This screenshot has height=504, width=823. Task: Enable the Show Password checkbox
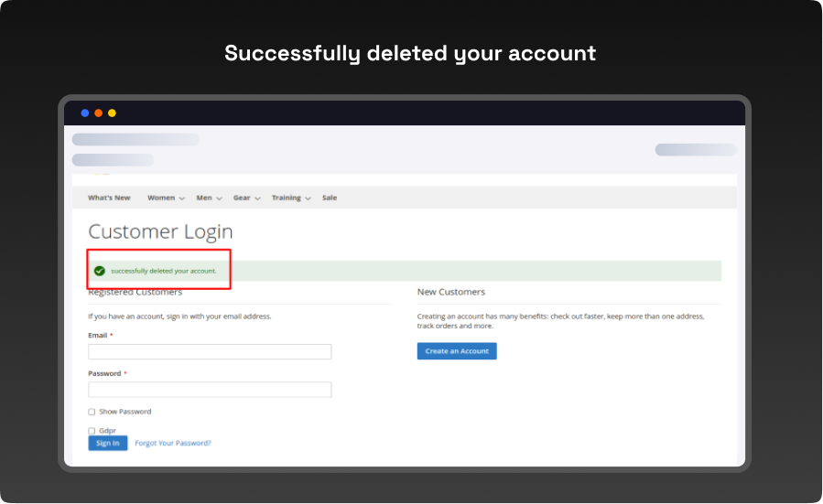pos(92,412)
